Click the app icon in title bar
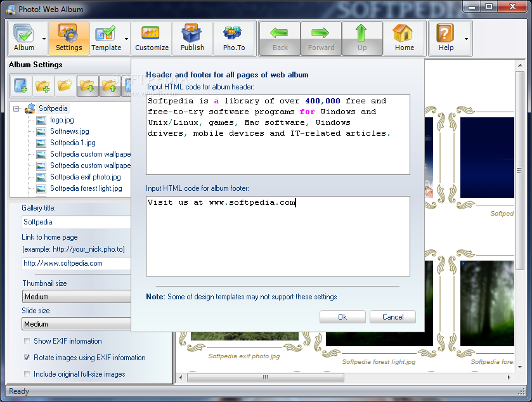This screenshot has height=402, width=532. coord(11,9)
